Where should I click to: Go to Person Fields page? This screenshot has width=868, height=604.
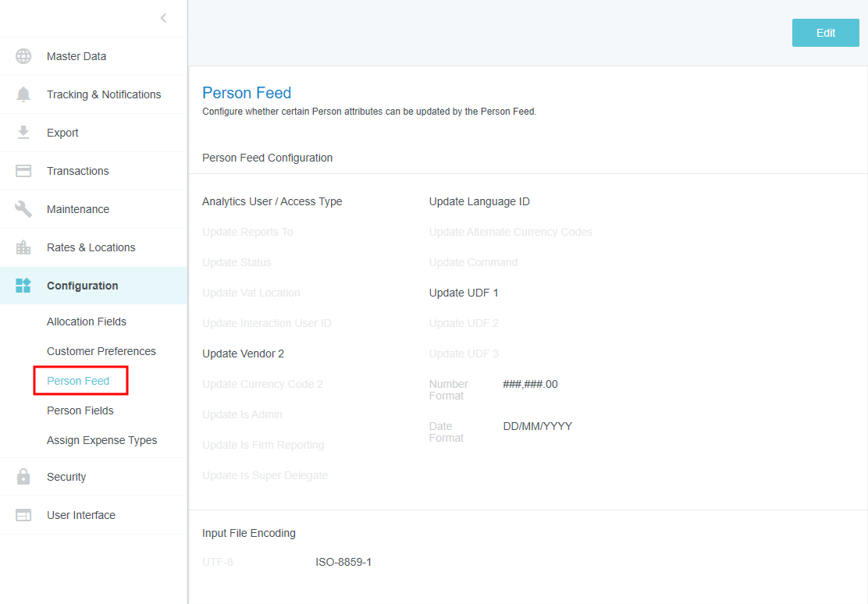point(80,410)
